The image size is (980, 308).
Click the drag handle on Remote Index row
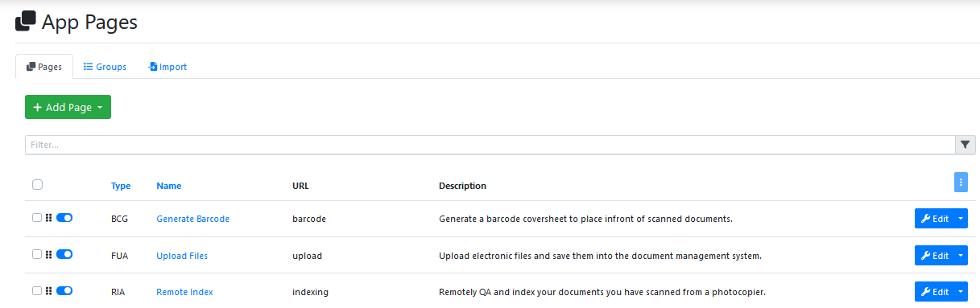pyautogui.click(x=49, y=291)
